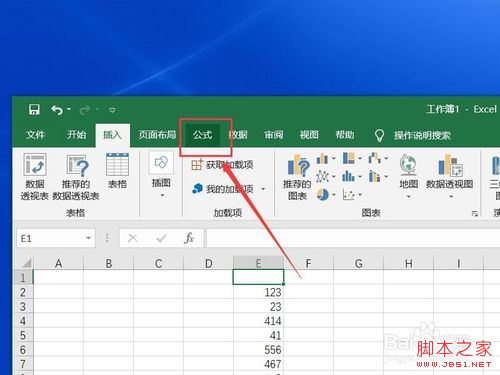Image resolution: width=500 pixels, height=375 pixels.
Task: Click 获取加载项 Get Add-ins button
Action: pos(222,165)
